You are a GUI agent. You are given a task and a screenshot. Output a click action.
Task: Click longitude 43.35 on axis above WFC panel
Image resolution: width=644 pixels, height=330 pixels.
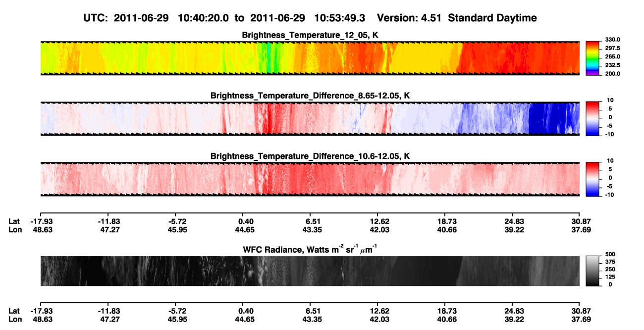pyautogui.click(x=312, y=229)
